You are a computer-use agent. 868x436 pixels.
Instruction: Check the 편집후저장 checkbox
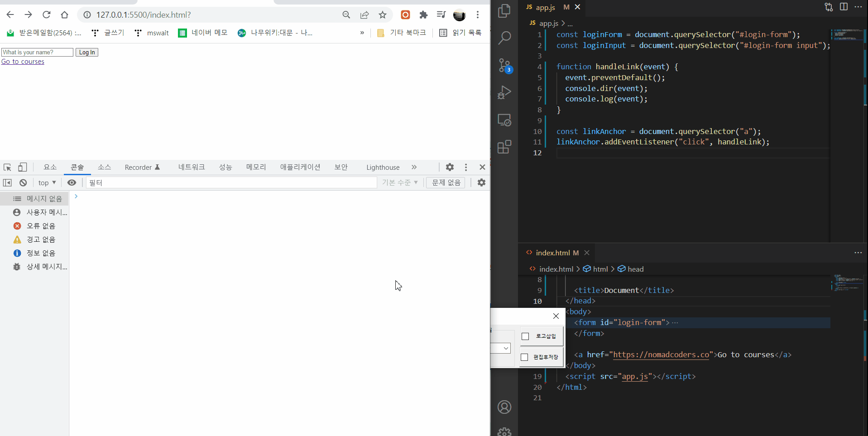point(524,357)
